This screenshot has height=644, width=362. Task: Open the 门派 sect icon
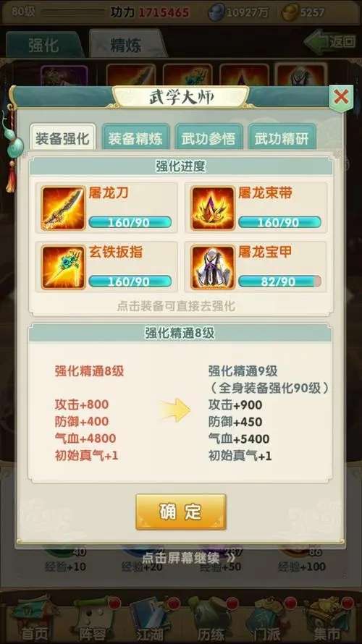(269, 619)
